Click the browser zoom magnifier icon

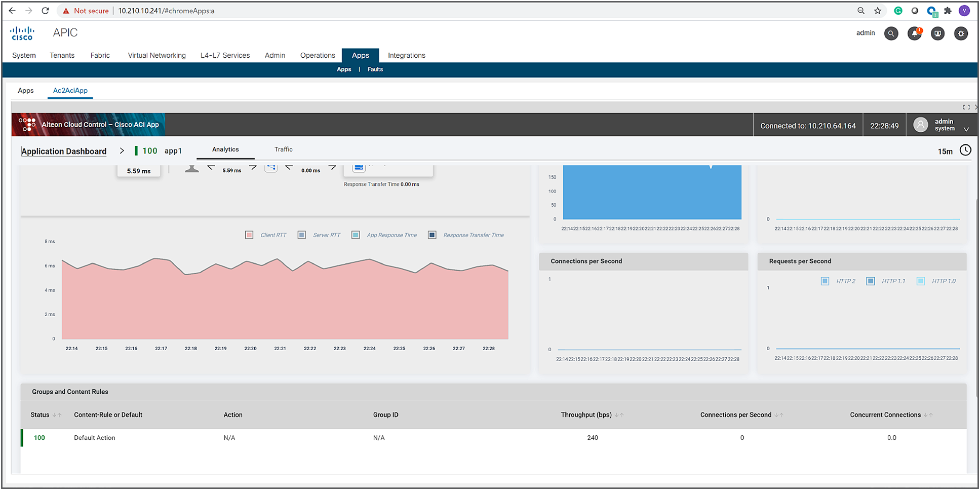pos(861,11)
